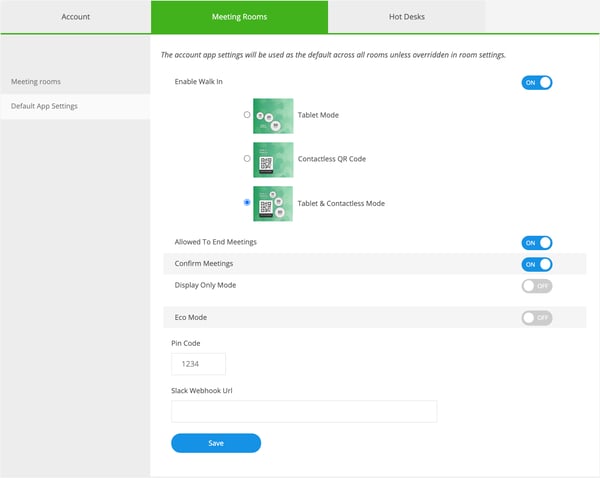Select Default App Settings in the sidebar
This screenshot has width=600, height=478.
pyautogui.click(x=44, y=106)
